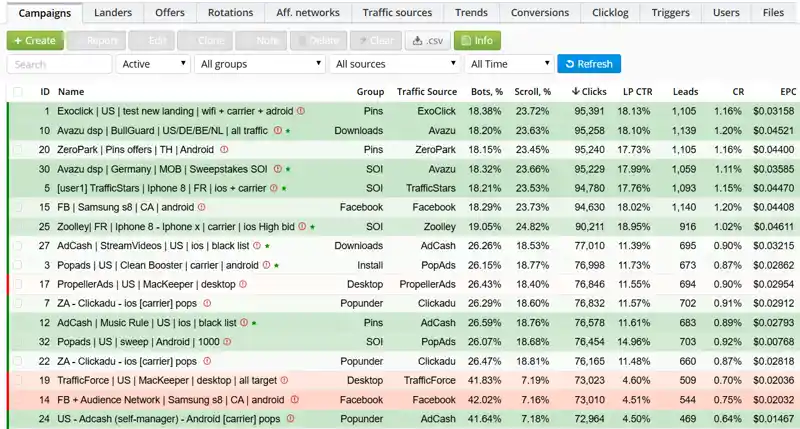Click green star on Zoolley FR High bid row

[312, 227]
